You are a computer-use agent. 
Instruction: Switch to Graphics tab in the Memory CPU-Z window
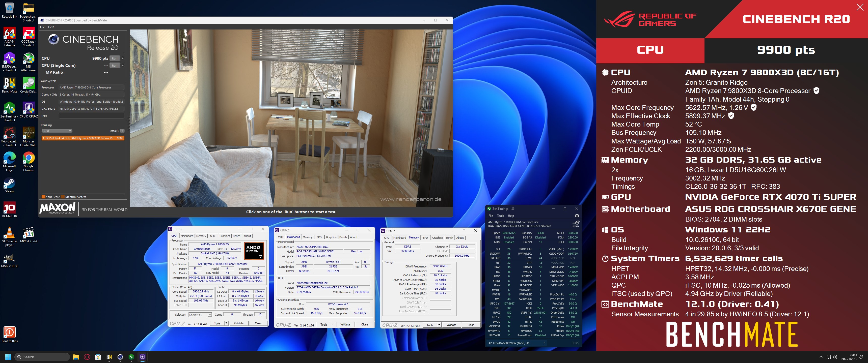point(437,238)
